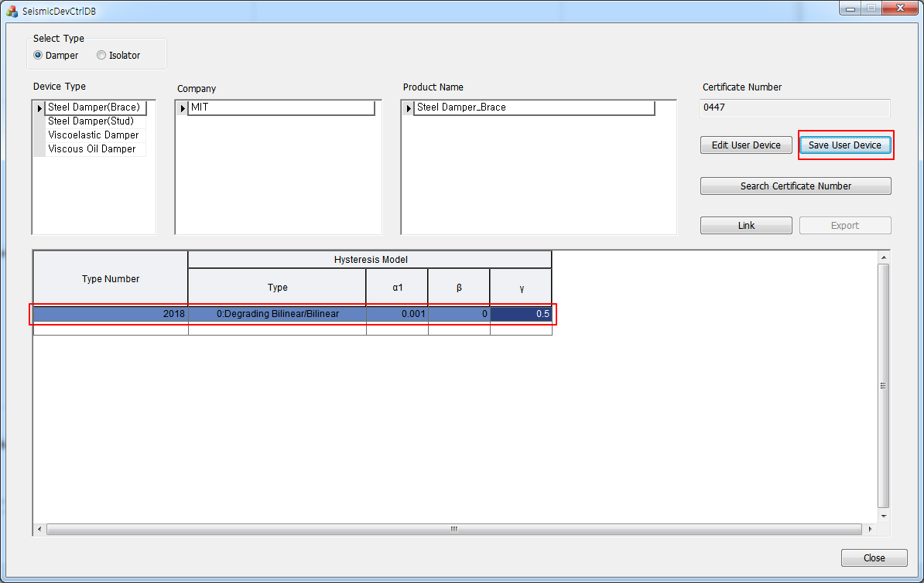
Task: Click the Export button
Action: tap(845, 225)
